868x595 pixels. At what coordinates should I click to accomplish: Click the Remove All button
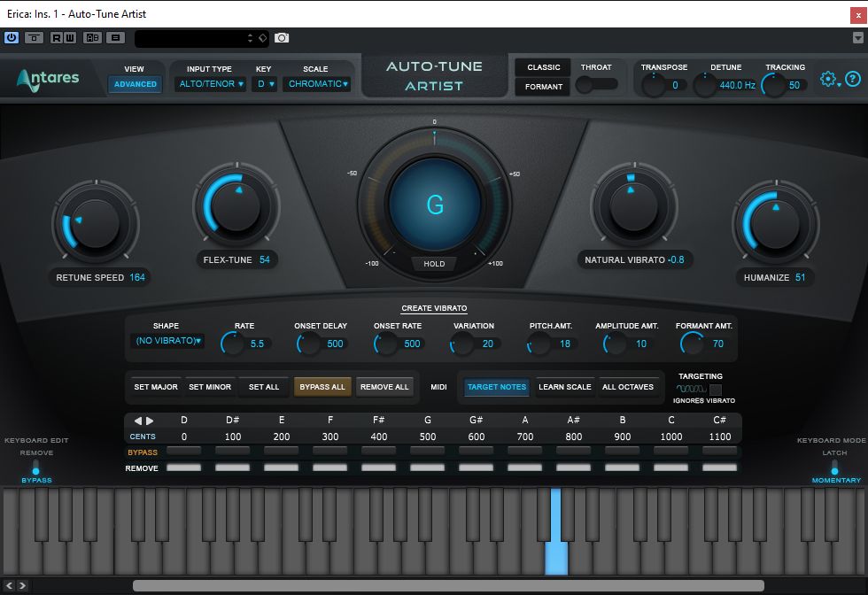click(x=384, y=387)
